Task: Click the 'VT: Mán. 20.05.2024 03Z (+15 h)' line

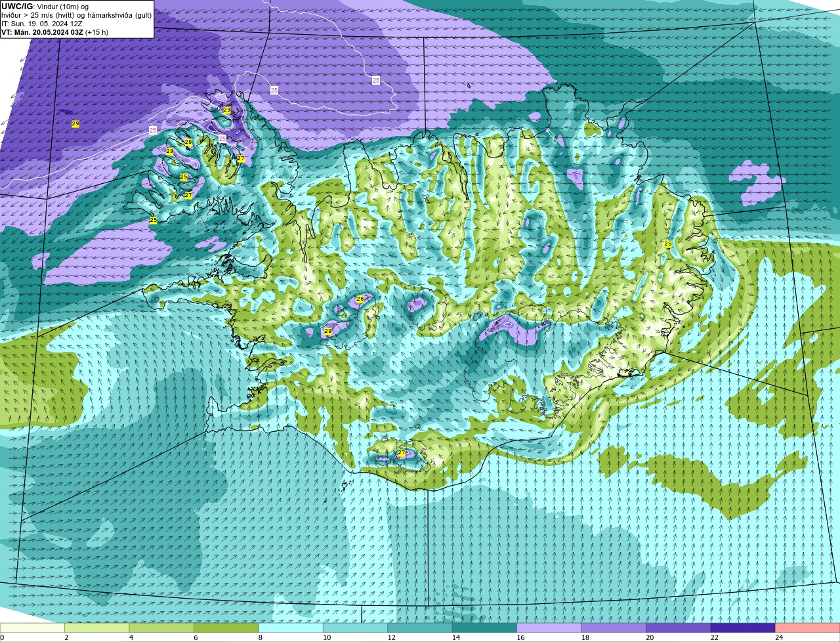Action: coord(55,32)
